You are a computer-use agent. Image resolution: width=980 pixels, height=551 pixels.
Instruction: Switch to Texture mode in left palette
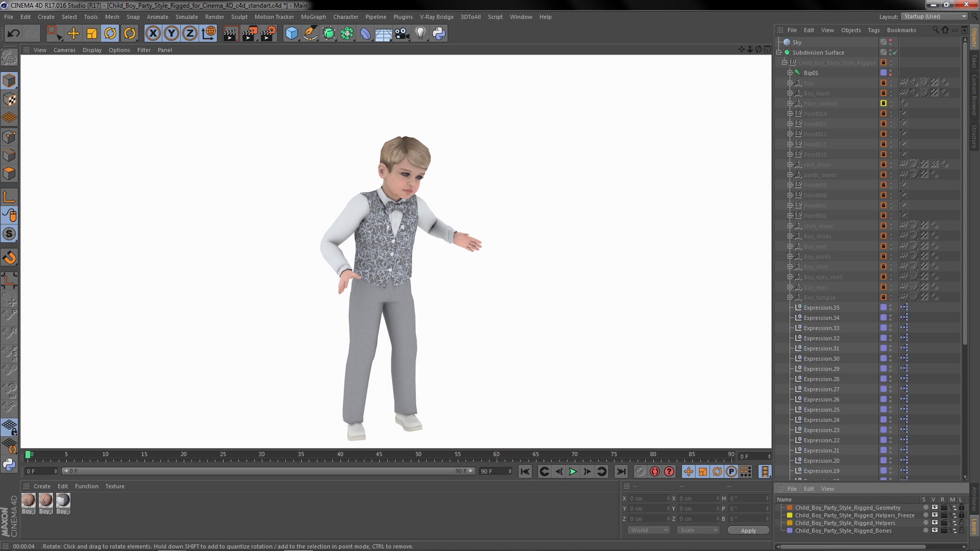(x=9, y=99)
